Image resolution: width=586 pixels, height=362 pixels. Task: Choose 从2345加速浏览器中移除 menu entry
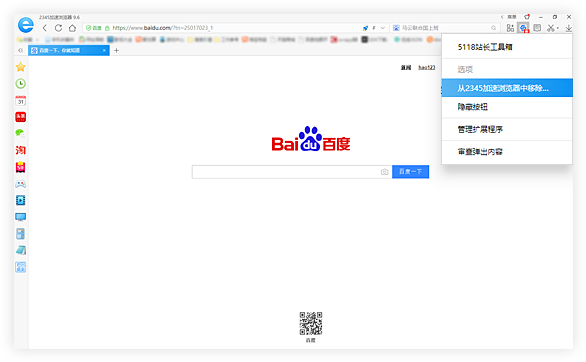pos(507,88)
